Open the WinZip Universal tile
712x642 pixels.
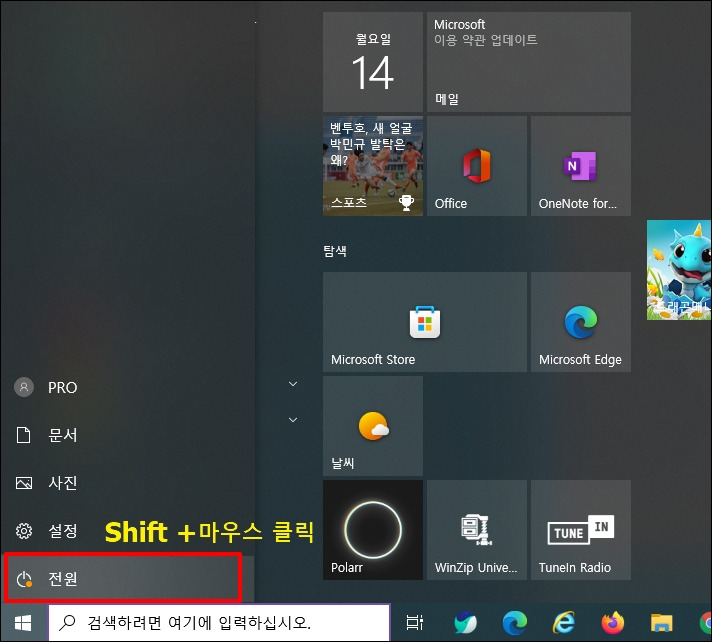point(477,530)
